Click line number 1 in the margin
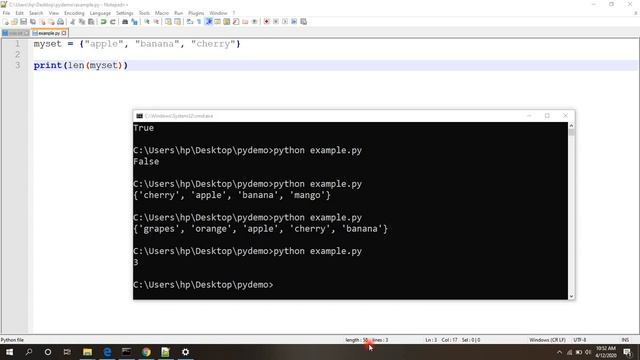 [x=18, y=44]
